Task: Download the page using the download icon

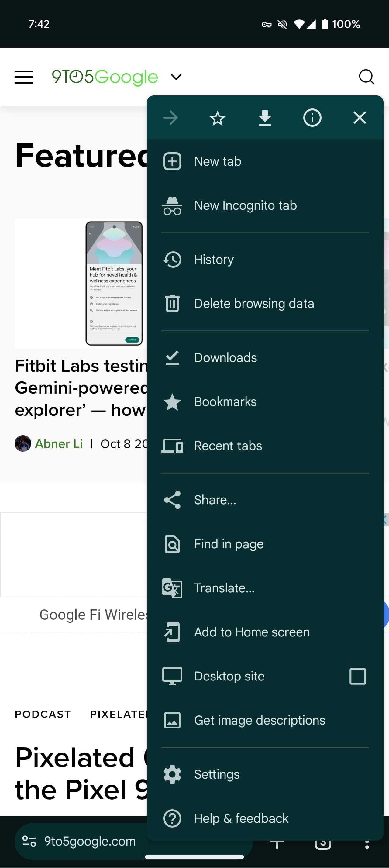Action: click(x=265, y=118)
